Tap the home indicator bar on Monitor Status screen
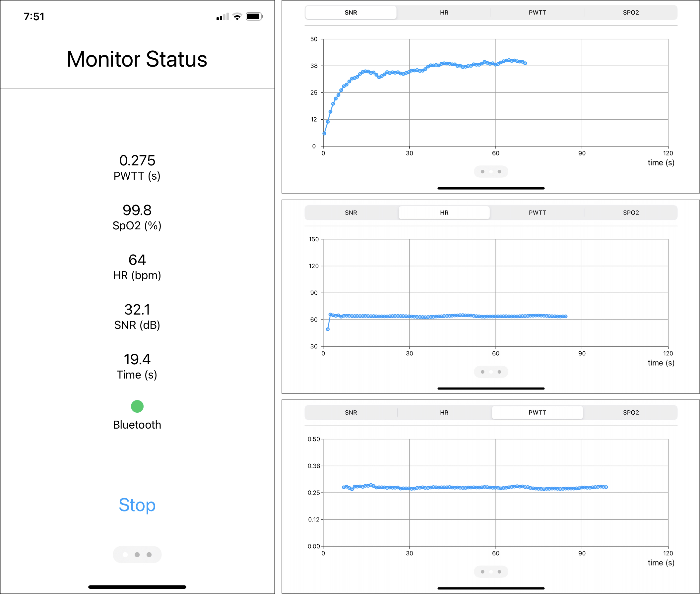Screen dimensions: 700x594 coord(137,587)
